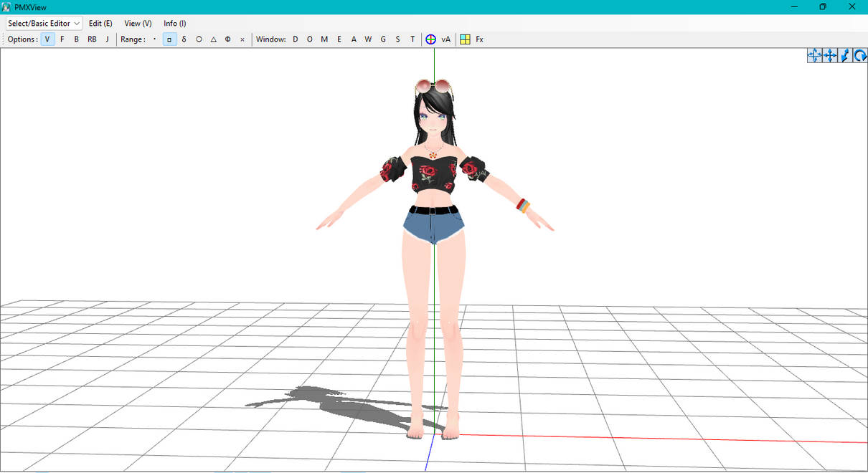Click the bracelet on model's wrist

click(524, 206)
